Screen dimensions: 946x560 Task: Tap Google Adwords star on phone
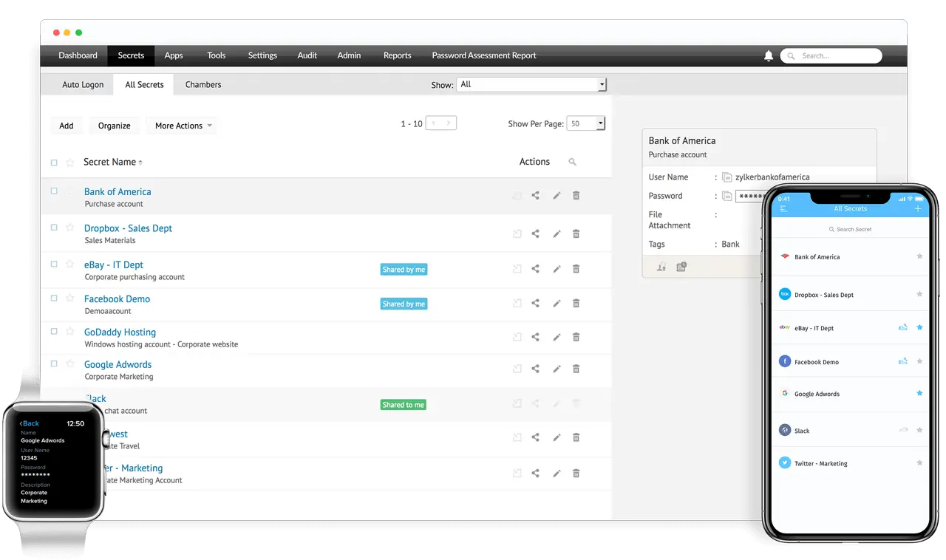pyautogui.click(x=919, y=394)
